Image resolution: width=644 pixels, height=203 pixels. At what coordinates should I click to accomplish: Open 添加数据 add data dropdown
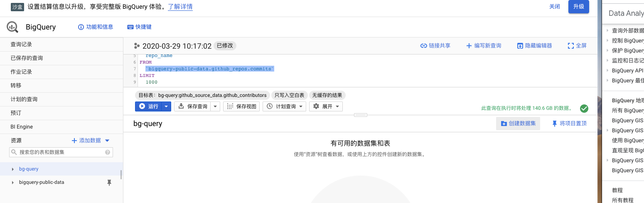pos(91,141)
